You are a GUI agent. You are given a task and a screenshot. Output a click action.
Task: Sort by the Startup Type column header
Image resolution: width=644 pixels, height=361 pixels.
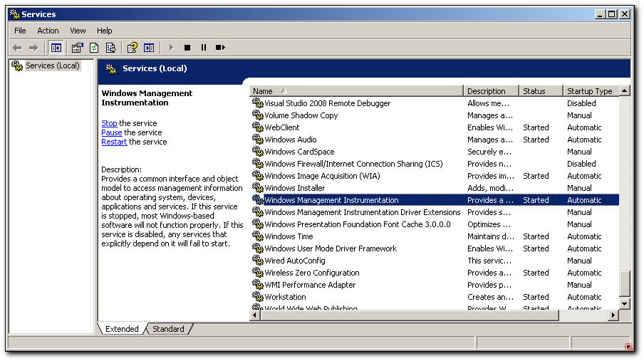tap(591, 91)
